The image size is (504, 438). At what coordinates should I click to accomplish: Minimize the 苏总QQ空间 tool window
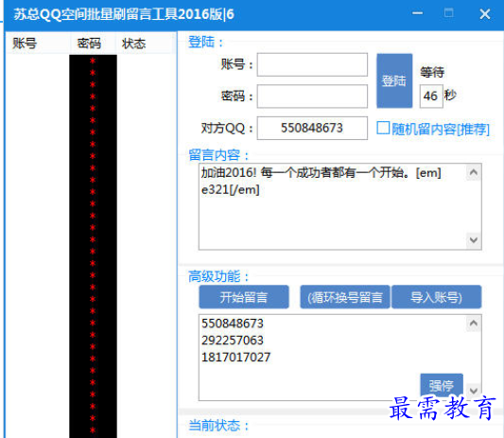(x=418, y=13)
